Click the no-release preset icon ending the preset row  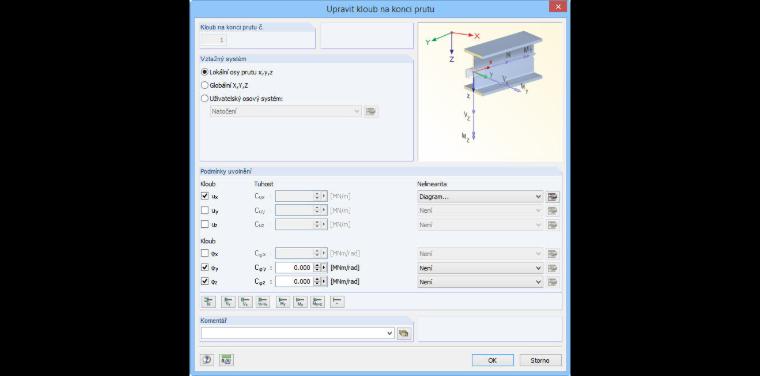[337, 302]
